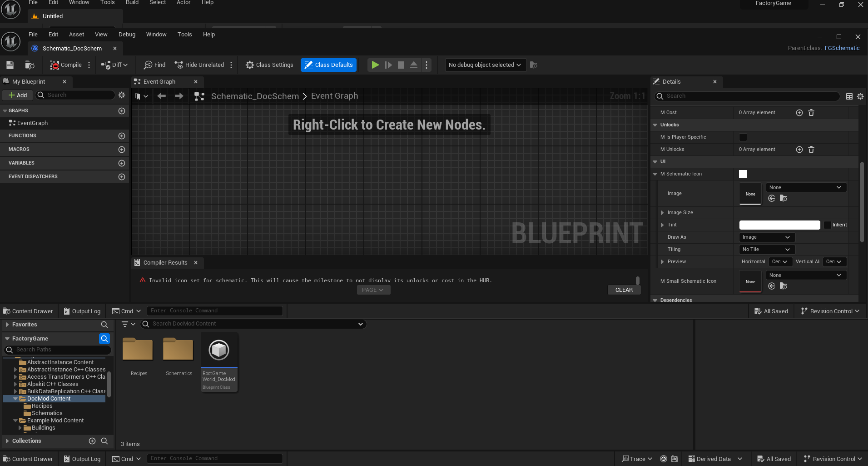Select the RootGameWorld_DocMod blueprint thumbnail
The height and width of the screenshot is (466, 868).
tap(219, 350)
